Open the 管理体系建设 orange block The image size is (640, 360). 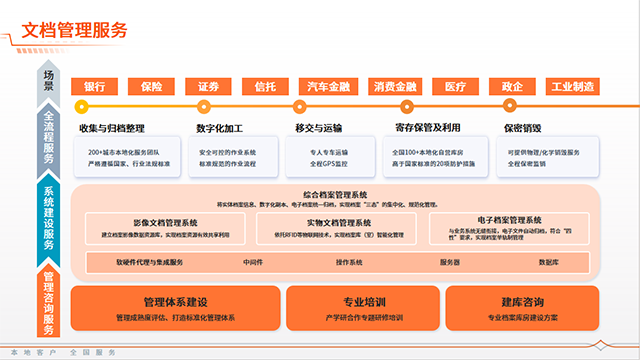[x=176, y=308]
